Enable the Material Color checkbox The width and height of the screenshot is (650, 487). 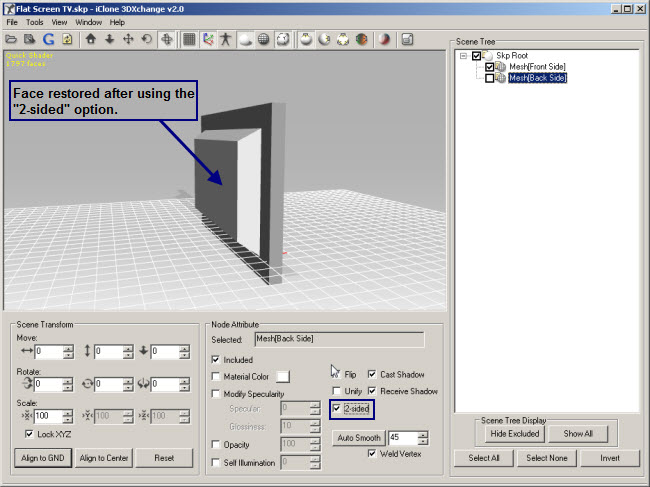[x=216, y=376]
